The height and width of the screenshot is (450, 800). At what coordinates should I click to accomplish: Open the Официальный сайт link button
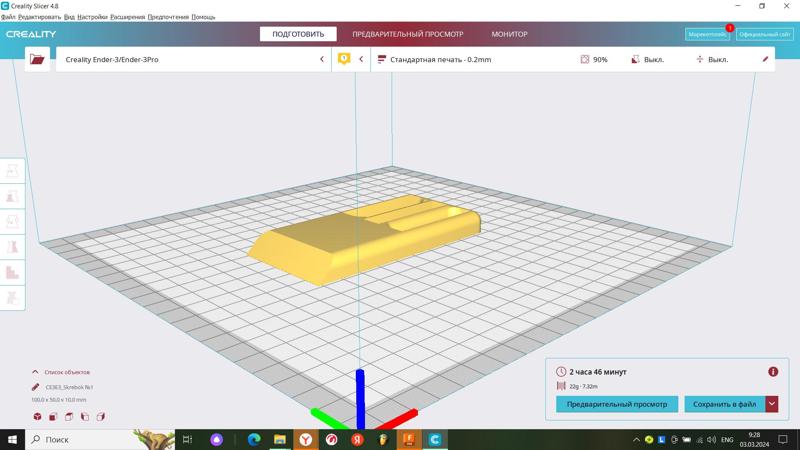765,34
